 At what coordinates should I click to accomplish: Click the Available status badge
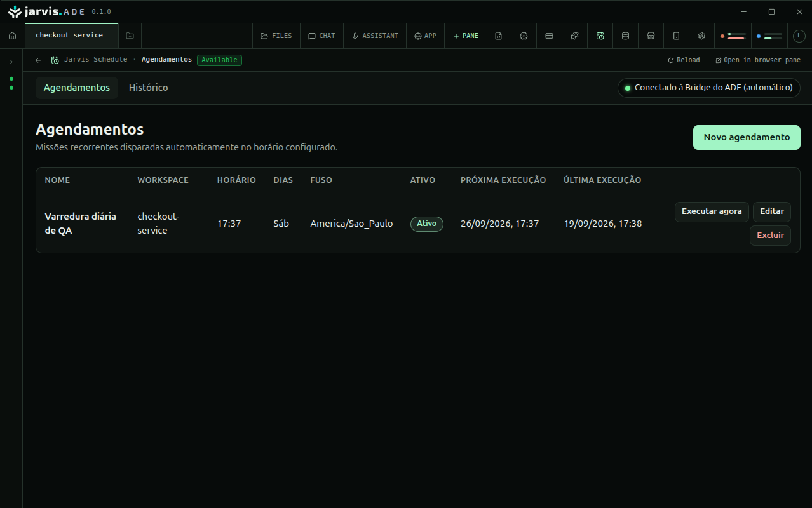(219, 60)
